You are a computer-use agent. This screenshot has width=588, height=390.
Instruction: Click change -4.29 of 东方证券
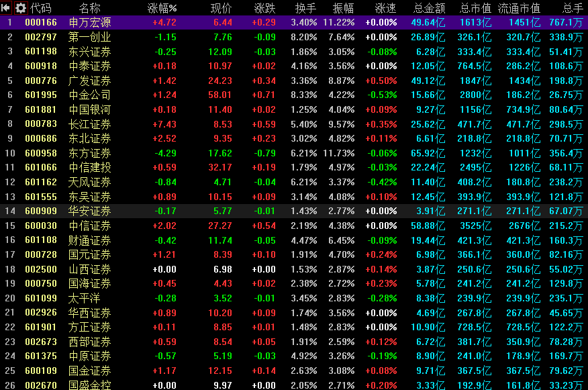point(165,153)
